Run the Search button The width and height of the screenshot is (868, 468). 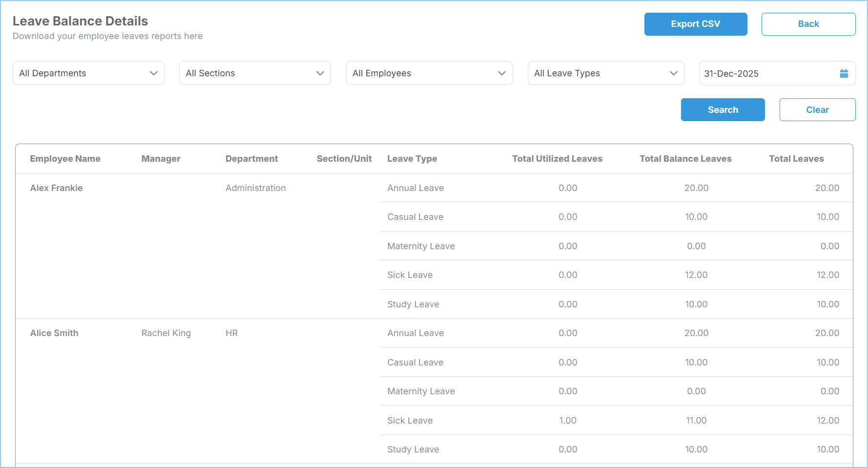[x=723, y=110]
